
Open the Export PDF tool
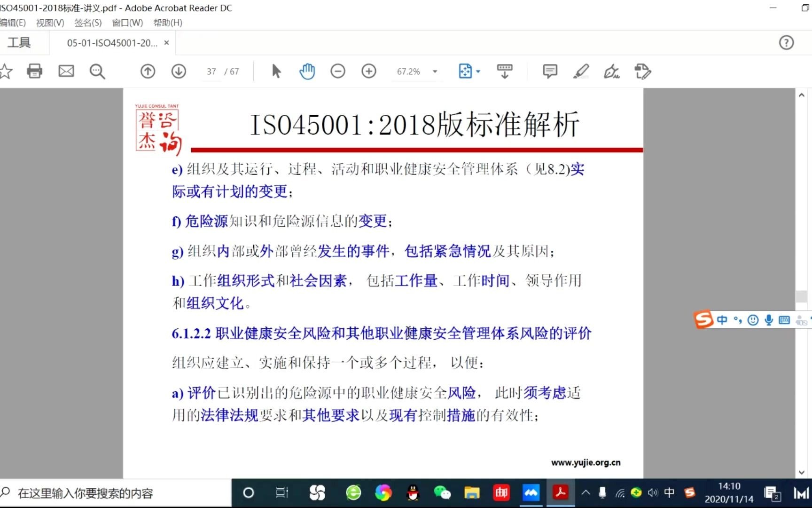642,71
